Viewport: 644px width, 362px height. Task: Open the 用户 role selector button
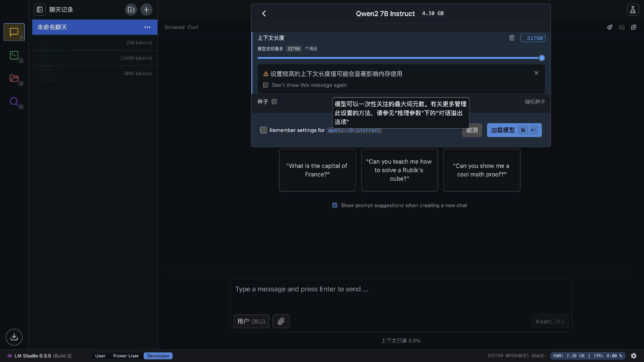tap(251, 321)
